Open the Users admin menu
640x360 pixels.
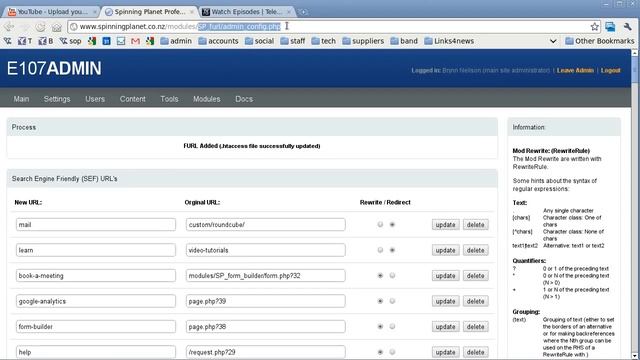pos(95,99)
